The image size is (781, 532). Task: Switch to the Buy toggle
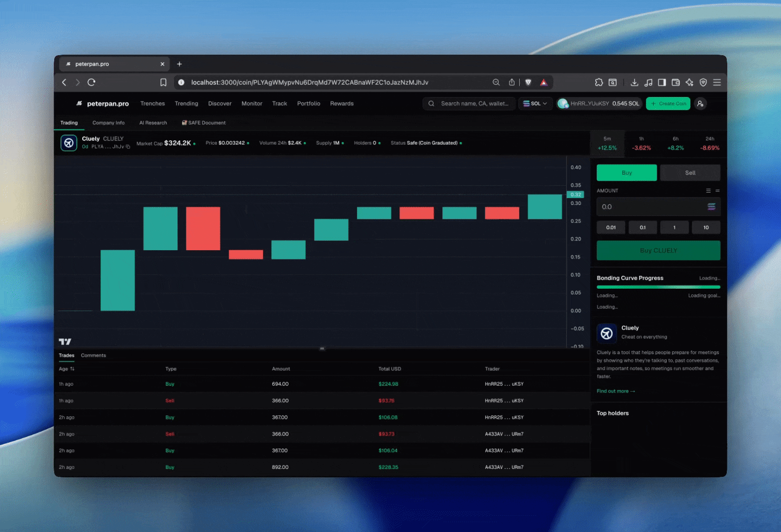pos(627,173)
